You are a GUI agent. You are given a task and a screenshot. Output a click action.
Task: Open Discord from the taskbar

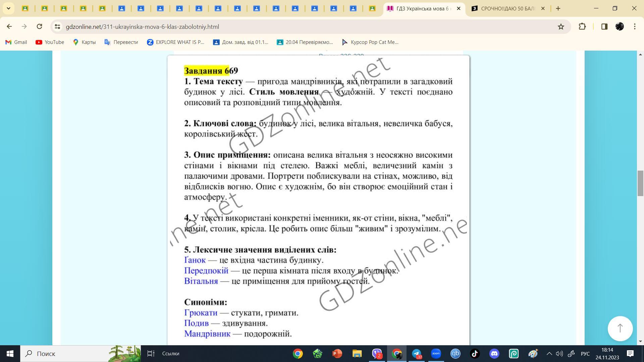coord(494,354)
